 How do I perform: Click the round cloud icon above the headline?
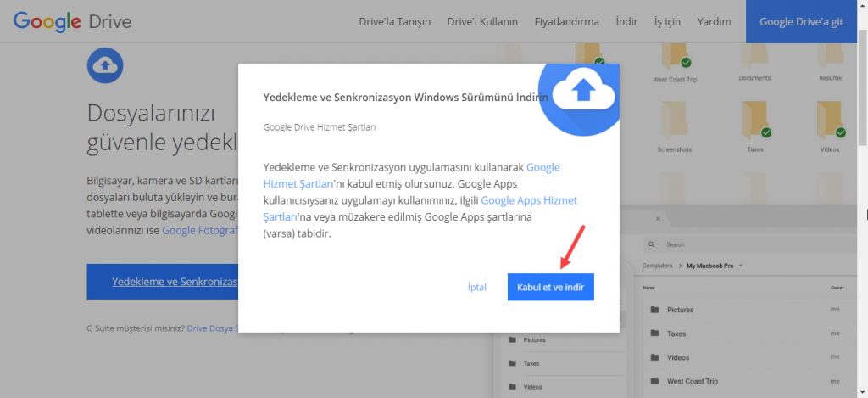pyautogui.click(x=105, y=65)
